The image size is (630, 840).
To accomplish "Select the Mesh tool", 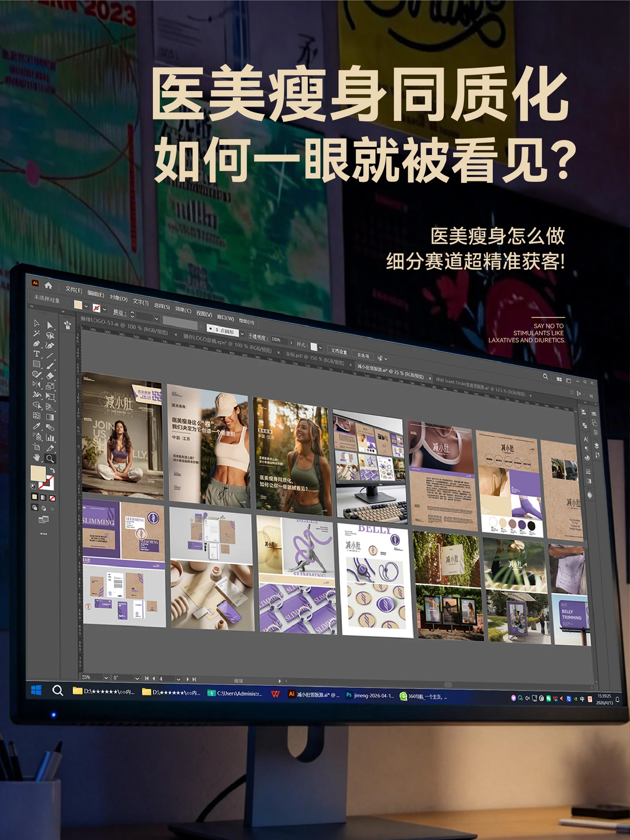I will 37,415.
